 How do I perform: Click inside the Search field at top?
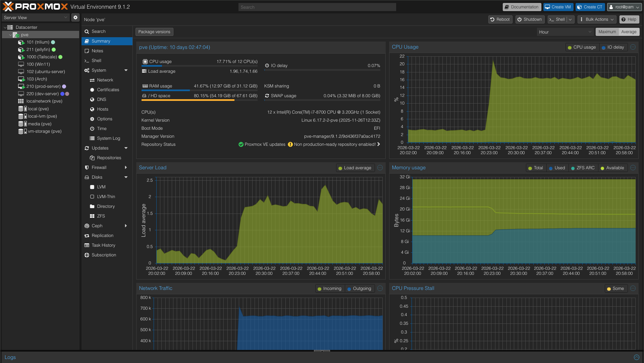click(x=317, y=7)
